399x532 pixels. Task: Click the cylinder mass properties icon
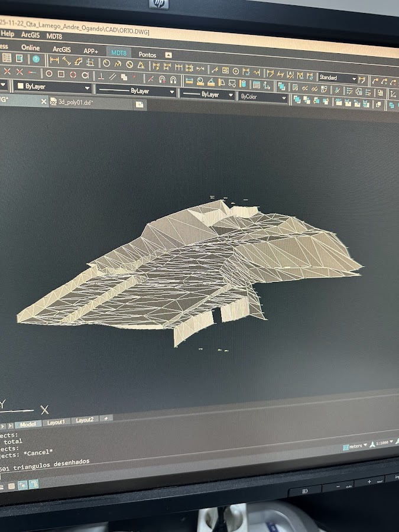tap(242, 83)
